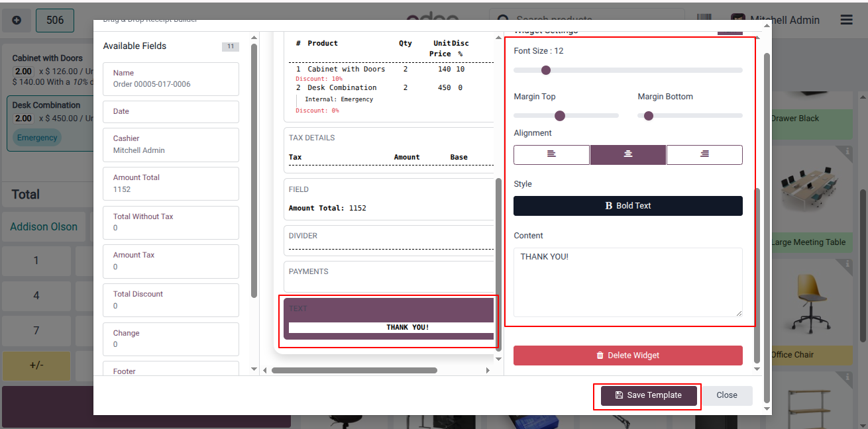Viewport: 868px width, 429px height.
Task: Click the trash icon on Delete Widget
Action: (x=600, y=356)
